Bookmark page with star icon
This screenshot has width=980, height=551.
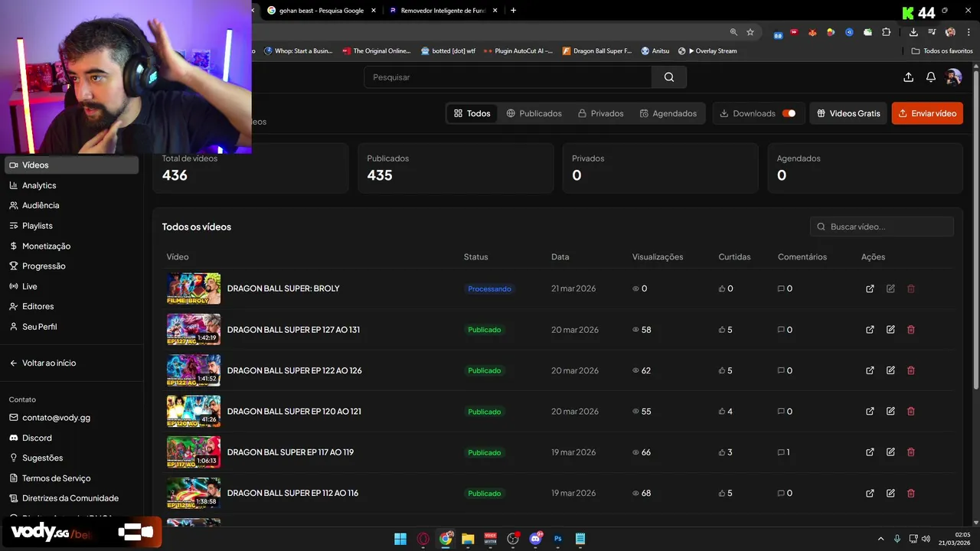[750, 32]
